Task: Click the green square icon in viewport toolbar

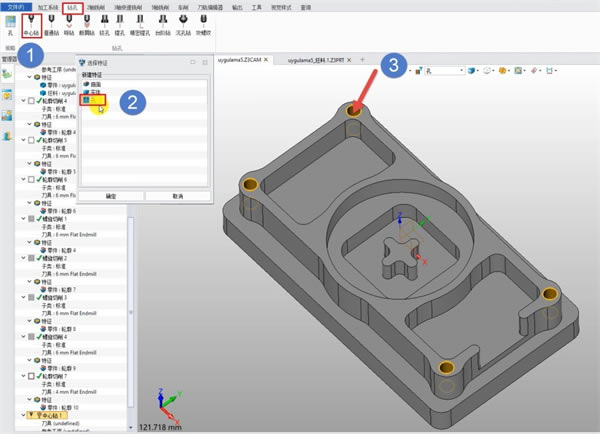Action: coord(518,70)
